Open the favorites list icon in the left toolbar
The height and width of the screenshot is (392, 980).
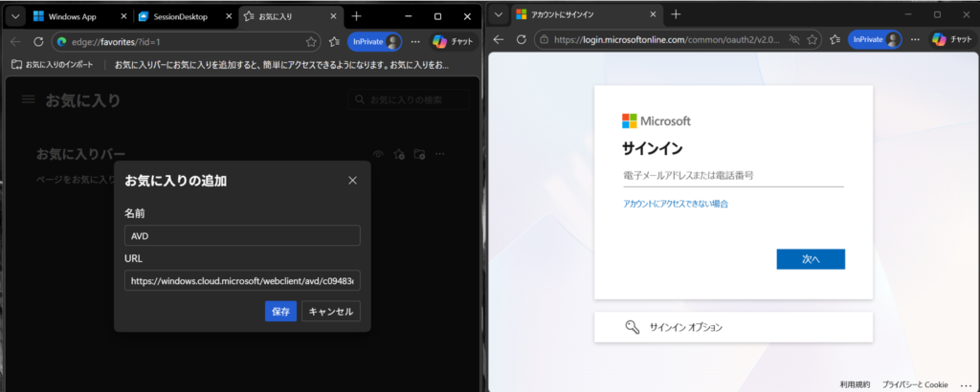(x=334, y=41)
